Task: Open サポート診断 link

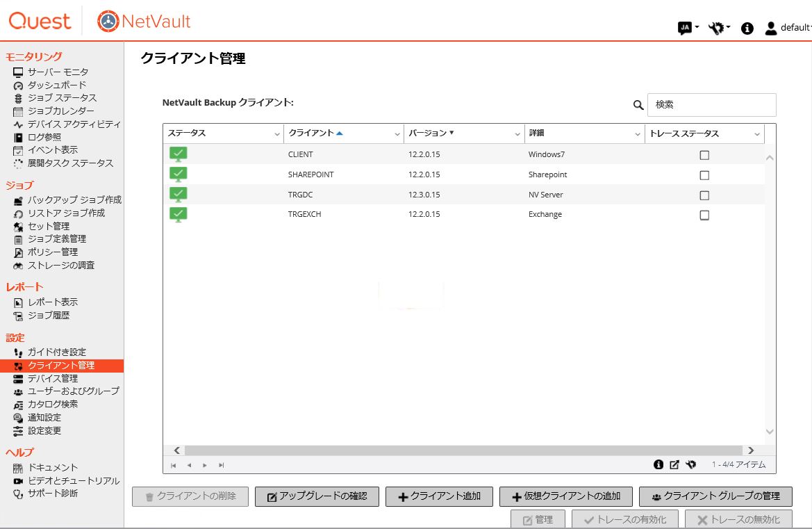Action: (53, 494)
